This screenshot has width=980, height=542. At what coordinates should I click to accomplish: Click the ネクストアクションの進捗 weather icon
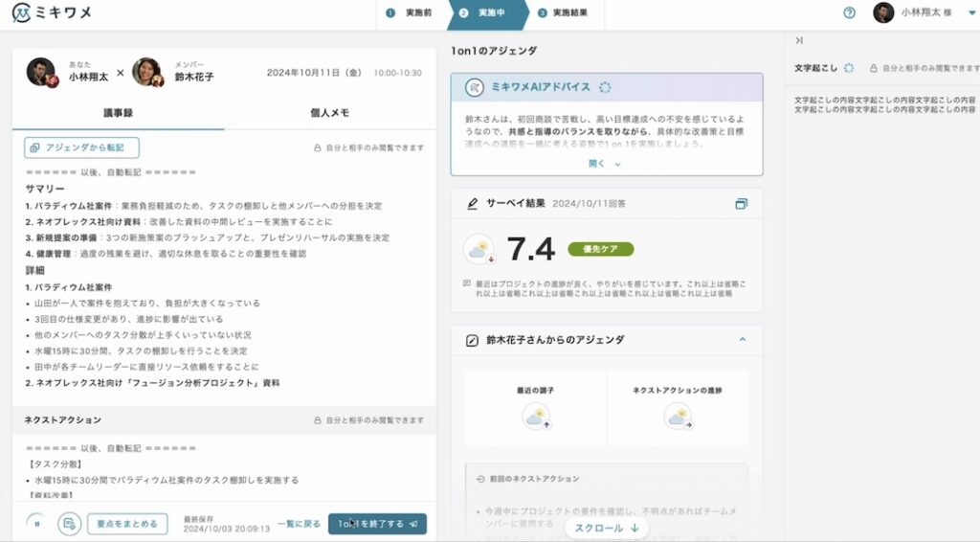pyautogui.click(x=679, y=417)
